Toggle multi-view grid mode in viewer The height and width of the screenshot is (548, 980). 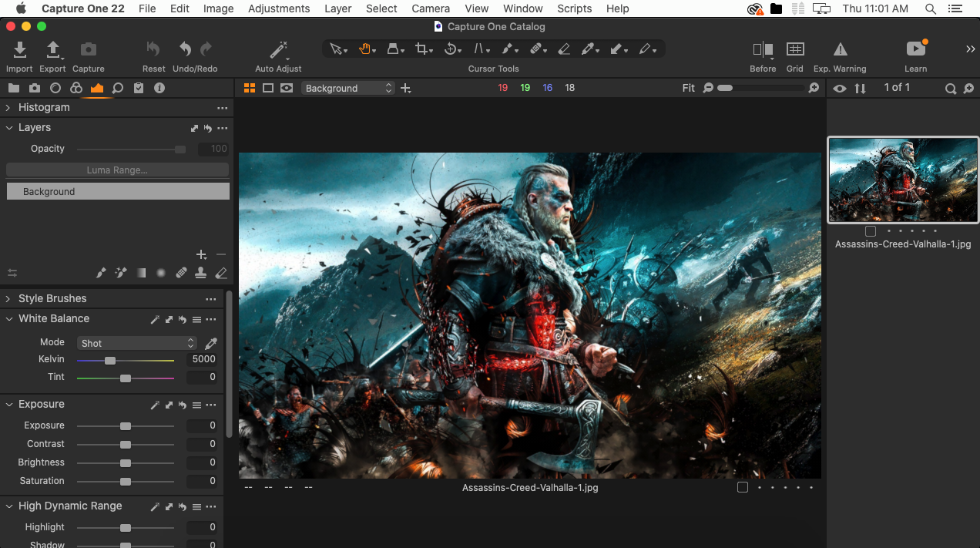[250, 88]
